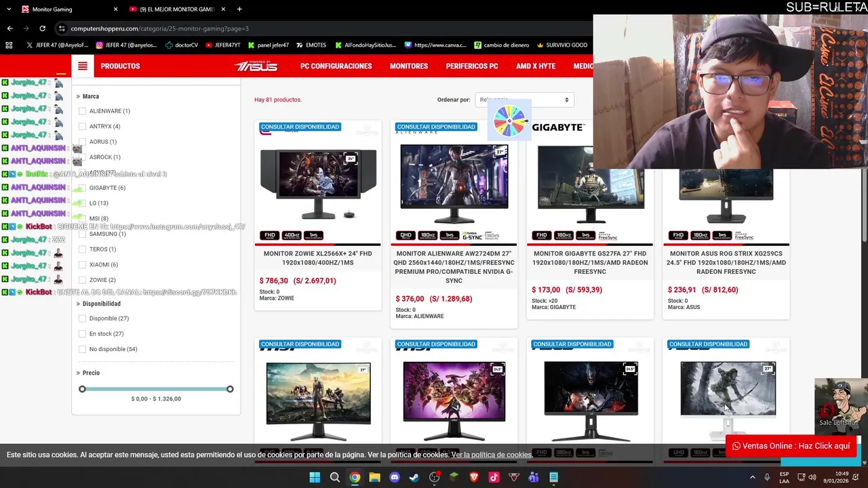The image size is (868, 488).
Task: Check the LG brand filter
Action: (82, 203)
